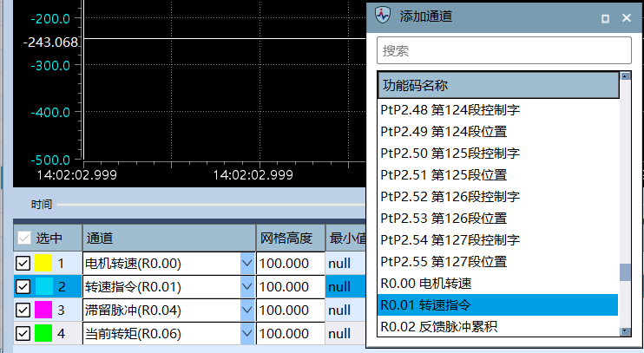The height and width of the screenshot is (353, 644).
Task: Uncheck channel 1 checkbox
Action: [x=23, y=263]
